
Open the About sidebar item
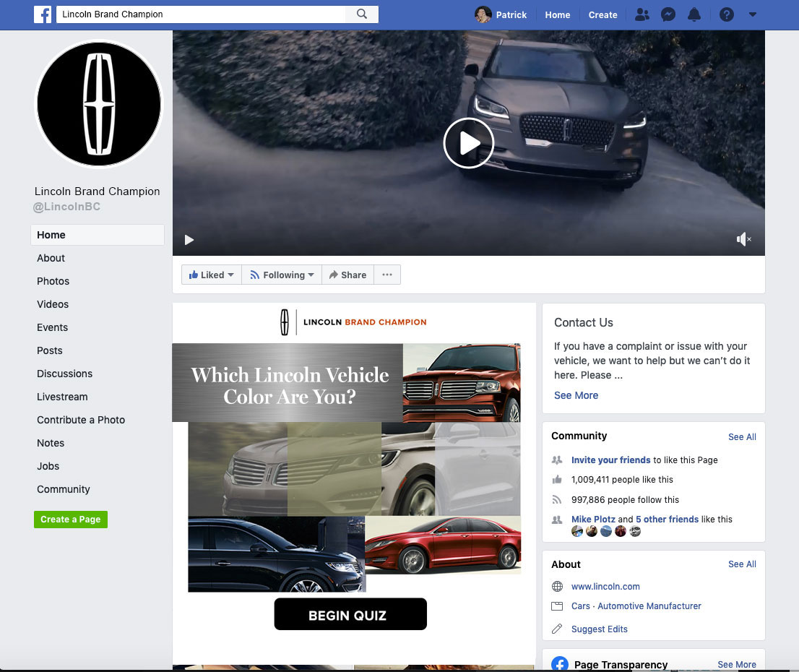(x=51, y=258)
